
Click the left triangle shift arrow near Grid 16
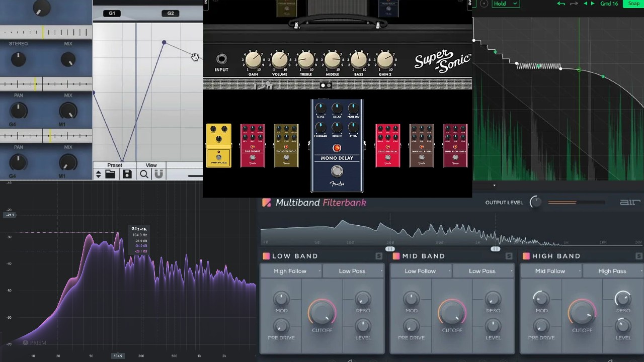[x=585, y=4]
